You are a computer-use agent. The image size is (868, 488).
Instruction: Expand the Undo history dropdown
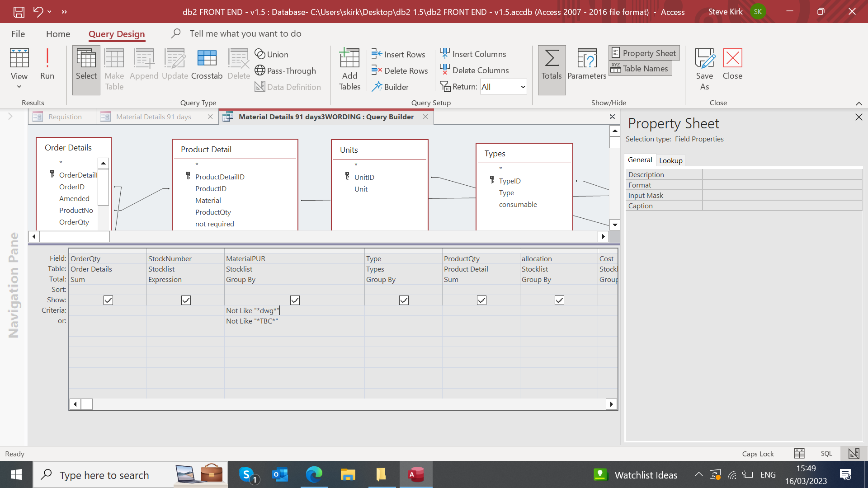click(x=49, y=12)
